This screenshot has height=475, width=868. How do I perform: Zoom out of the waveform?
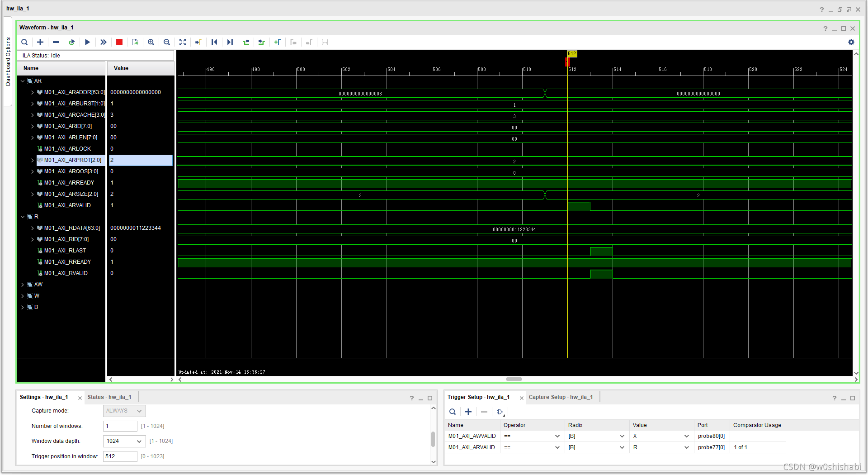tap(167, 42)
